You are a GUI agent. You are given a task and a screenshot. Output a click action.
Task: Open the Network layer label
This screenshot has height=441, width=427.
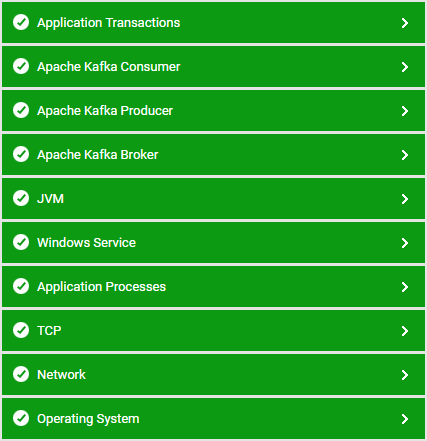click(x=61, y=375)
